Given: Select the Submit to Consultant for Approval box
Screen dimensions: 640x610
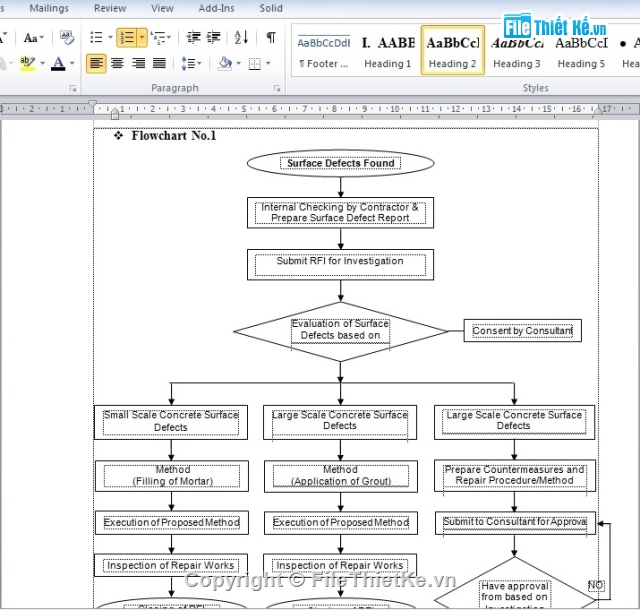Looking at the screenshot, I should 515,523.
